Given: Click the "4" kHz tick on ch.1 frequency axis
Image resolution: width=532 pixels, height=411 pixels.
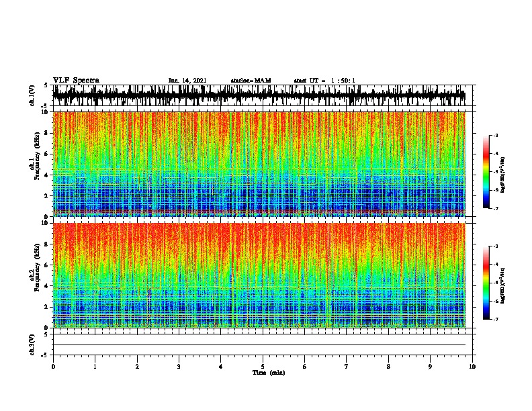Looking at the screenshot, I should (47, 175).
